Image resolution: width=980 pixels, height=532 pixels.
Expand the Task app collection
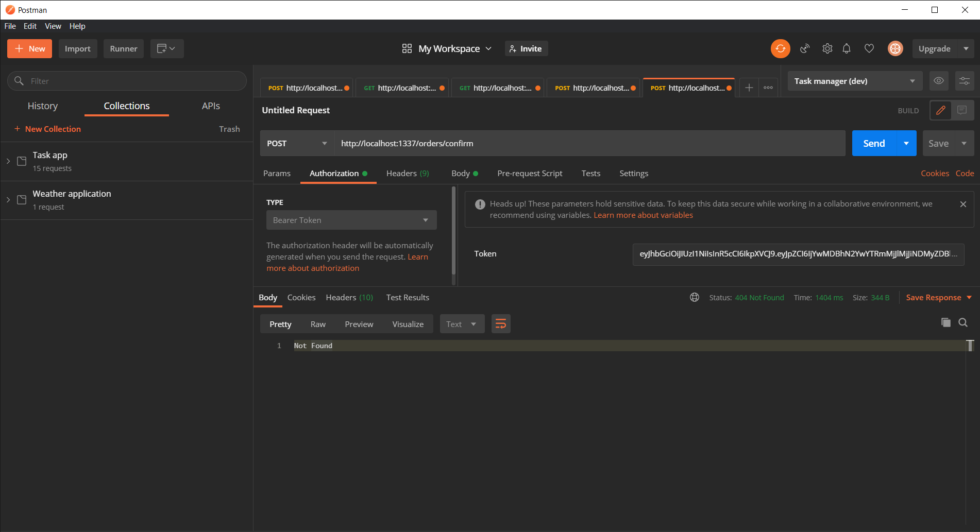8,161
